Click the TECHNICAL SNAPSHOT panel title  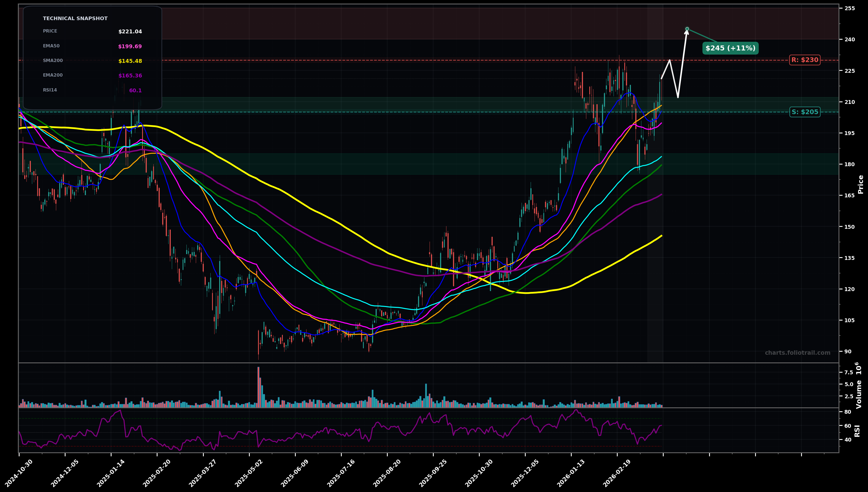[x=75, y=18]
